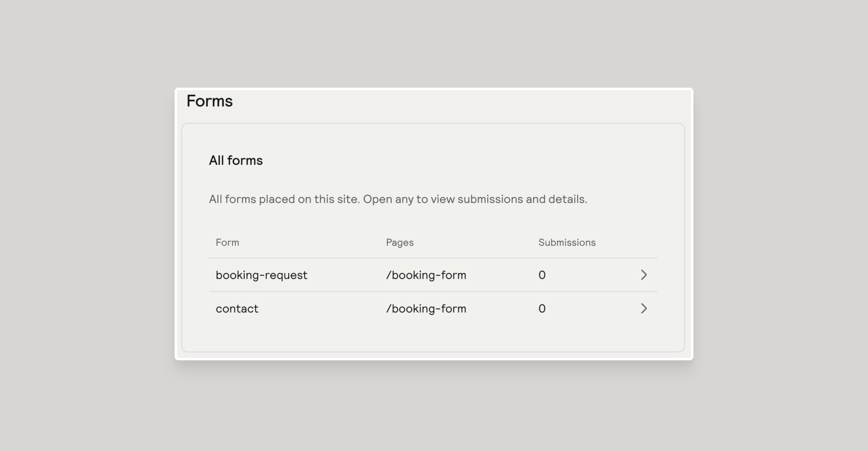Click the description text about forms placed
The width and height of the screenshot is (868, 451).
tap(398, 199)
